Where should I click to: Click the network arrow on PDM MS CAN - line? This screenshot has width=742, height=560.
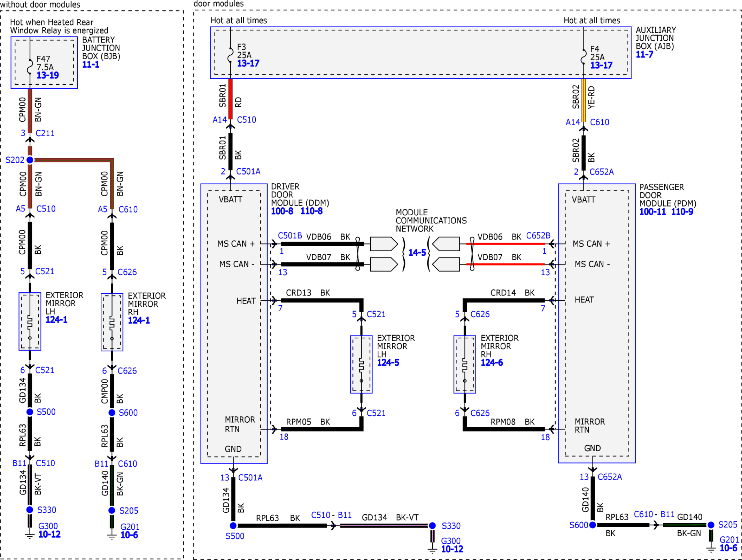446,264
